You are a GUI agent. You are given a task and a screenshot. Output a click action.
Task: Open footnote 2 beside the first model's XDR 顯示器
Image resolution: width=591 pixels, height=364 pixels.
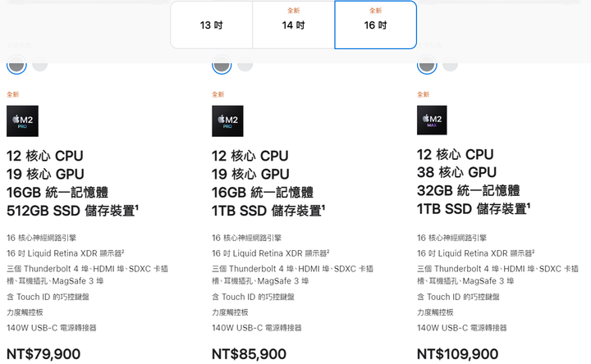point(123,251)
